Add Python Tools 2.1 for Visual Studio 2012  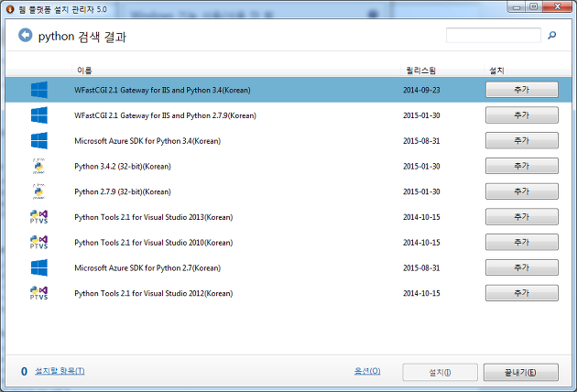coord(522,293)
